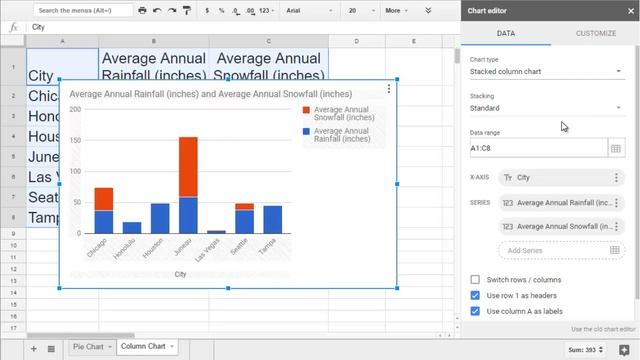
Task: Uncheck Use row 1 as headers
Action: tap(475, 296)
